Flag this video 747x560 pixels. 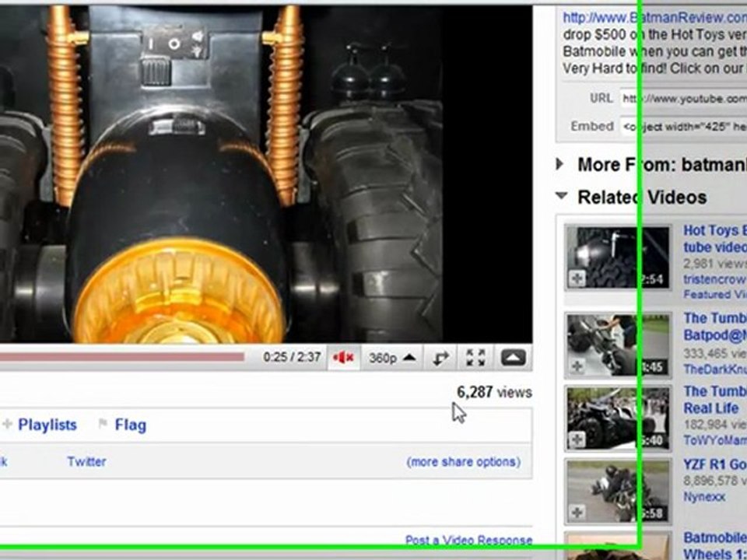pyautogui.click(x=130, y=425)
